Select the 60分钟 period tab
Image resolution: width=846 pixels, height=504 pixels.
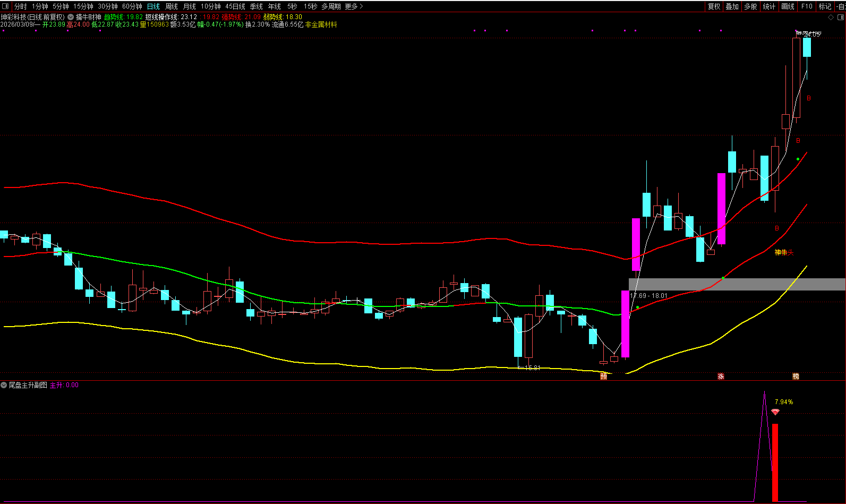point(132,6)
